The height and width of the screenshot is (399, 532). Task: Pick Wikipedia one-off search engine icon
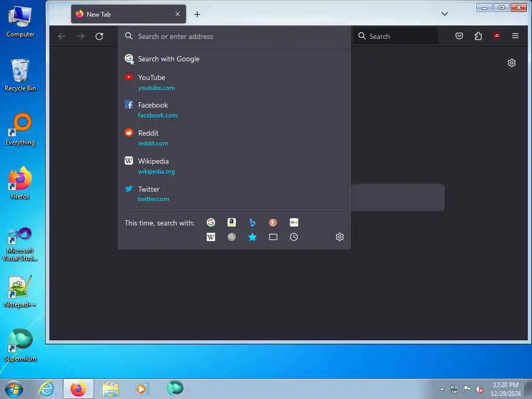(x=211, y=237)
